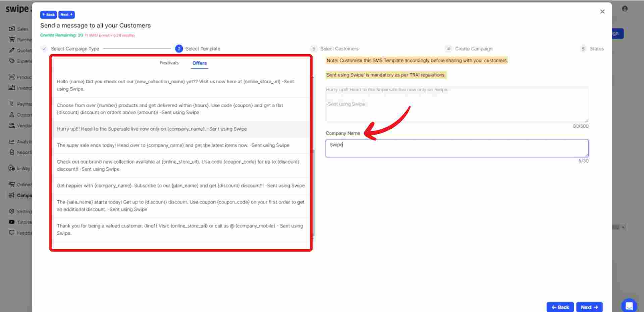644x312 pixels.
Task: Click the SMS message preview textarea
Action: click(x=457, y=104)
